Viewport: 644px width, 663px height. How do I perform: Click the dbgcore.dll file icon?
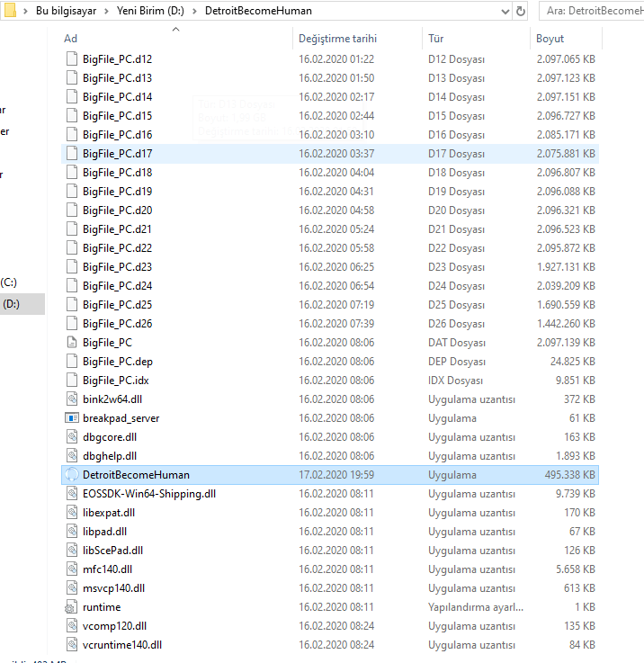72,437
